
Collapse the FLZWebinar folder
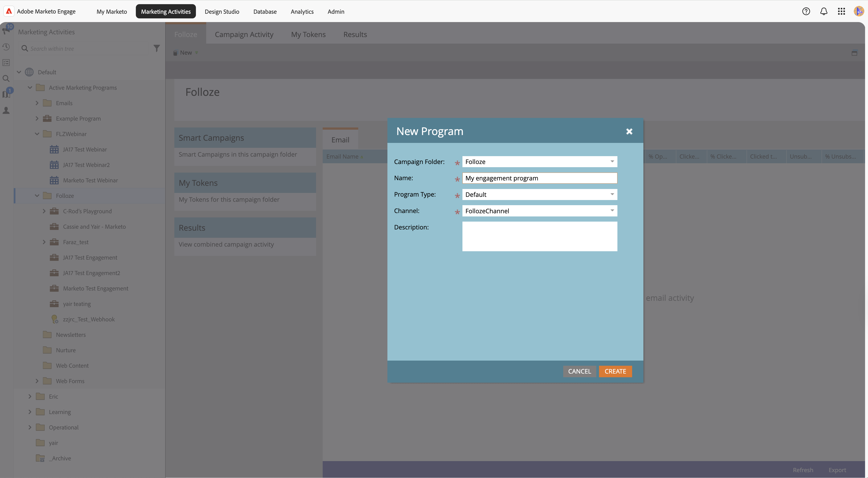click(x=37, y=134)
